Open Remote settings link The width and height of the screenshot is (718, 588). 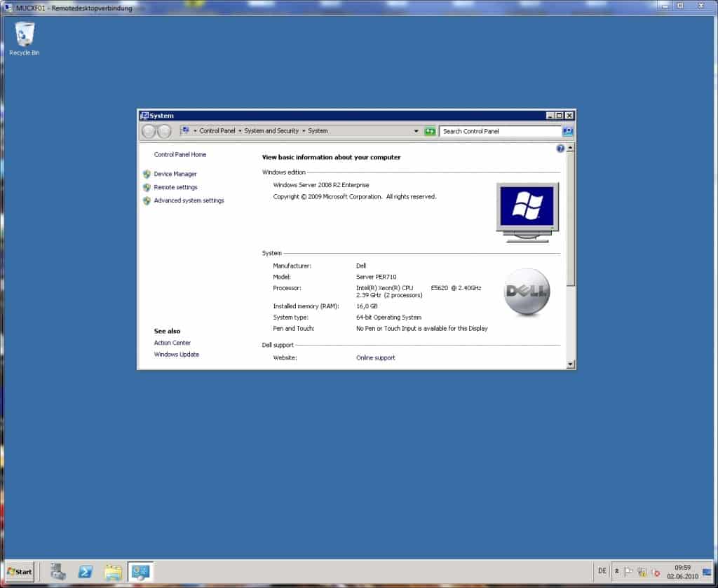click(x=175, y=187)
